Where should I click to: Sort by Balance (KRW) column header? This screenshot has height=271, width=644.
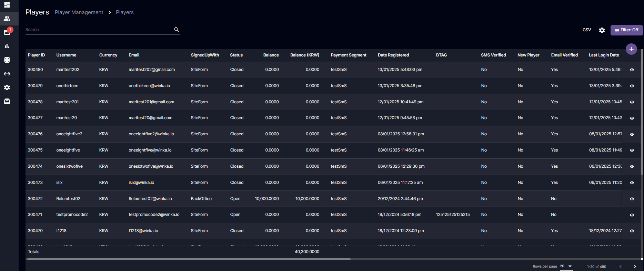pyautogui.click(x=305, y=55)
